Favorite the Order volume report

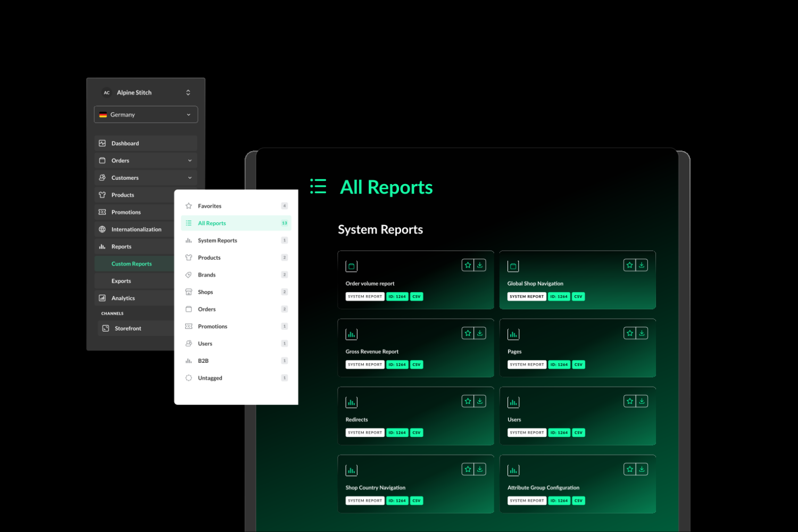[468, 265]
